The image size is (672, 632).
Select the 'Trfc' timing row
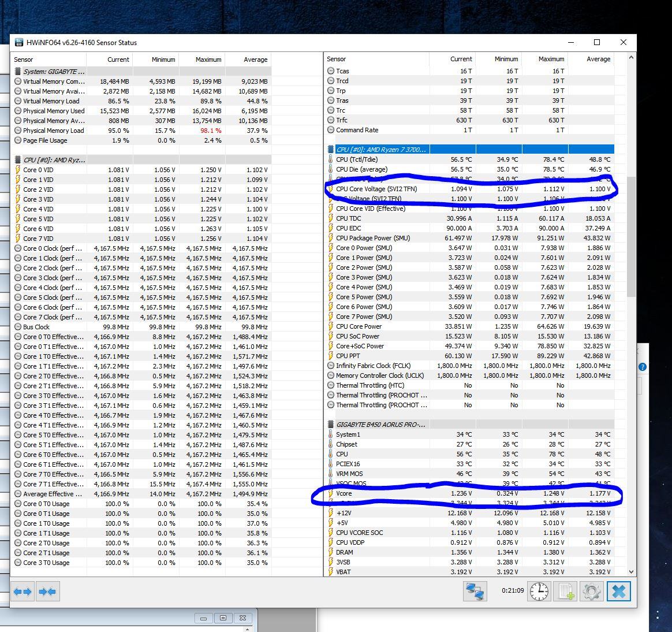470,121
